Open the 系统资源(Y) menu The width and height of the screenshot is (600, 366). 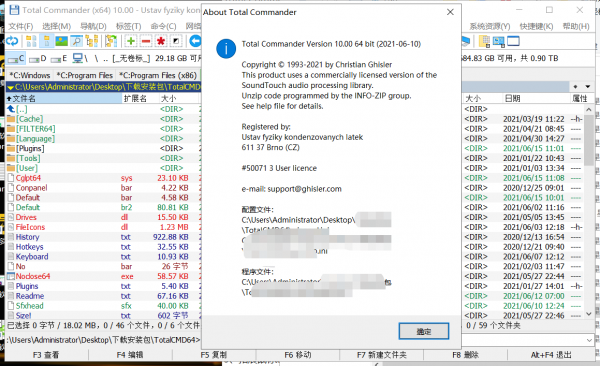(x=490, y=26)
